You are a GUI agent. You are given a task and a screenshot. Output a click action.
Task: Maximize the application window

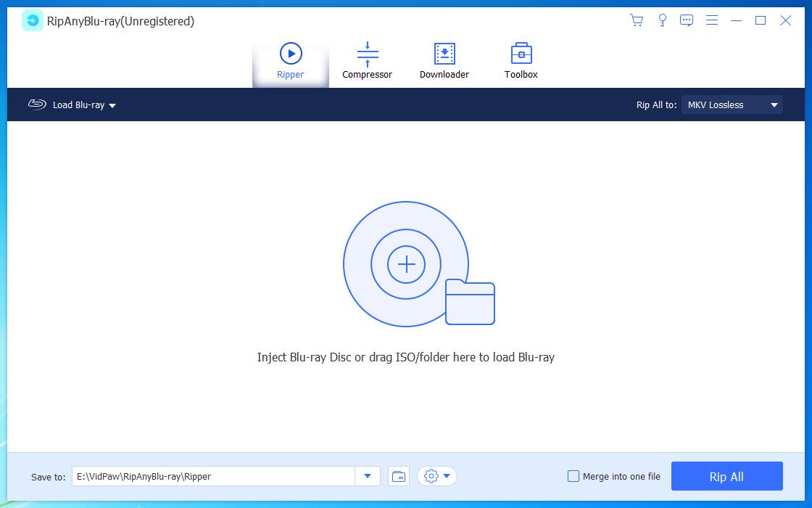[761, 20]
